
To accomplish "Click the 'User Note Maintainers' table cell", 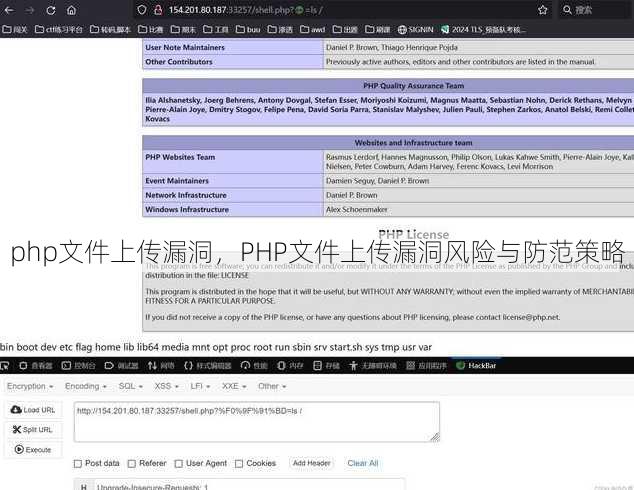I will coord(233,47).
